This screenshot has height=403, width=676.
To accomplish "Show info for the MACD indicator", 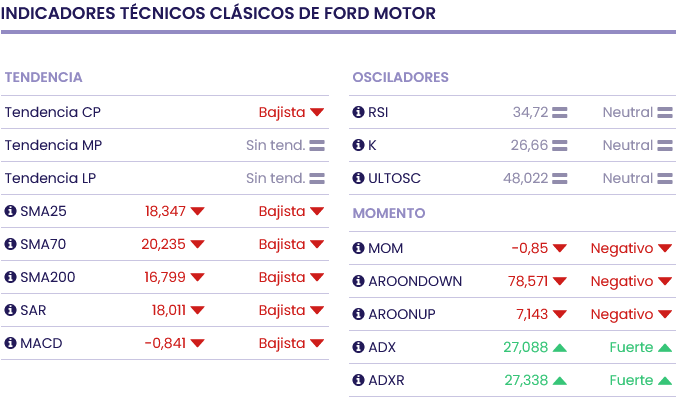I will (x=11, y=343).
